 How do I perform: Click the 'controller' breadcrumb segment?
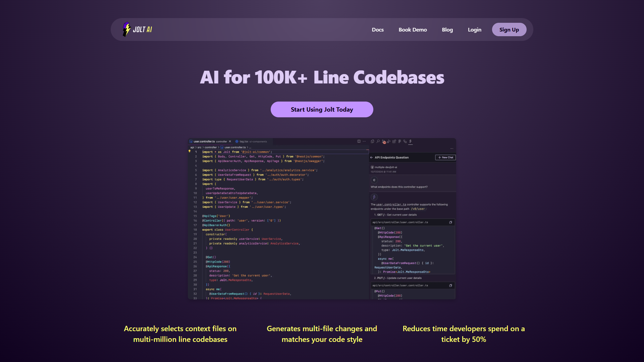pyautogui.click(x=211, y=147)
